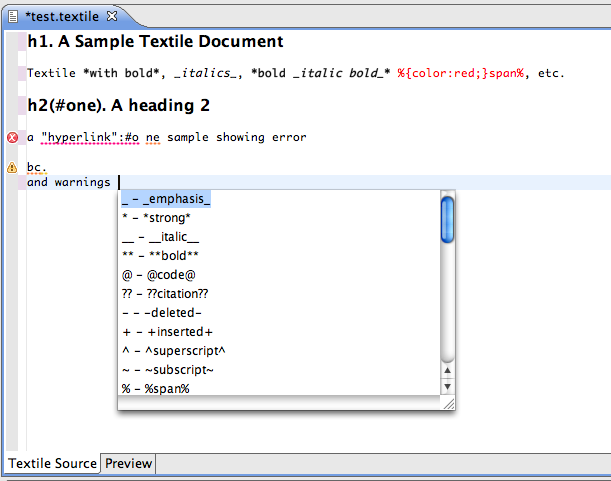Choose the __italic__ completion proposal
The image size is (611, 481).
(279, 237)
